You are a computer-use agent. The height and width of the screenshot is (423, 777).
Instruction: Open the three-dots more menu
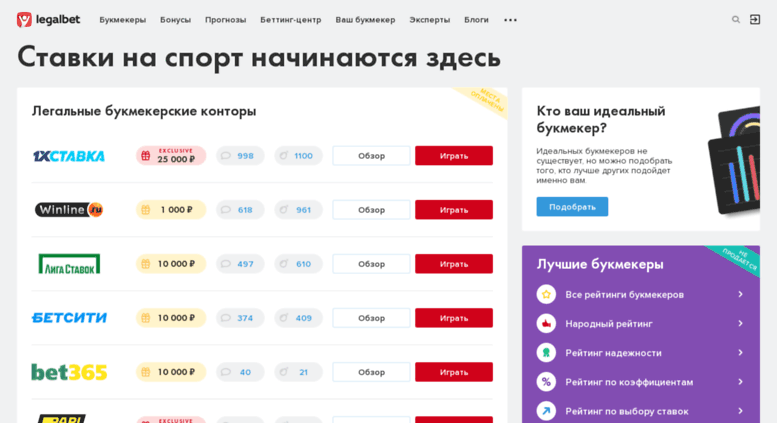point(510,20)
